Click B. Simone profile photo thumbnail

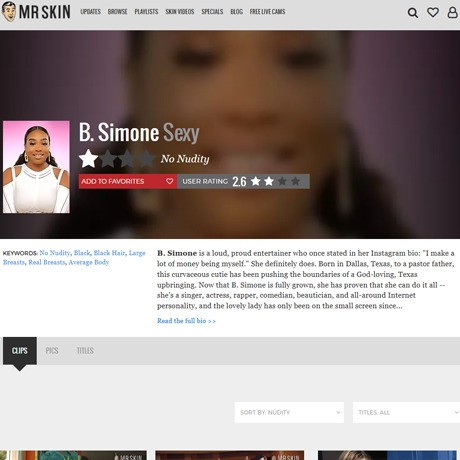click(36, 167)
